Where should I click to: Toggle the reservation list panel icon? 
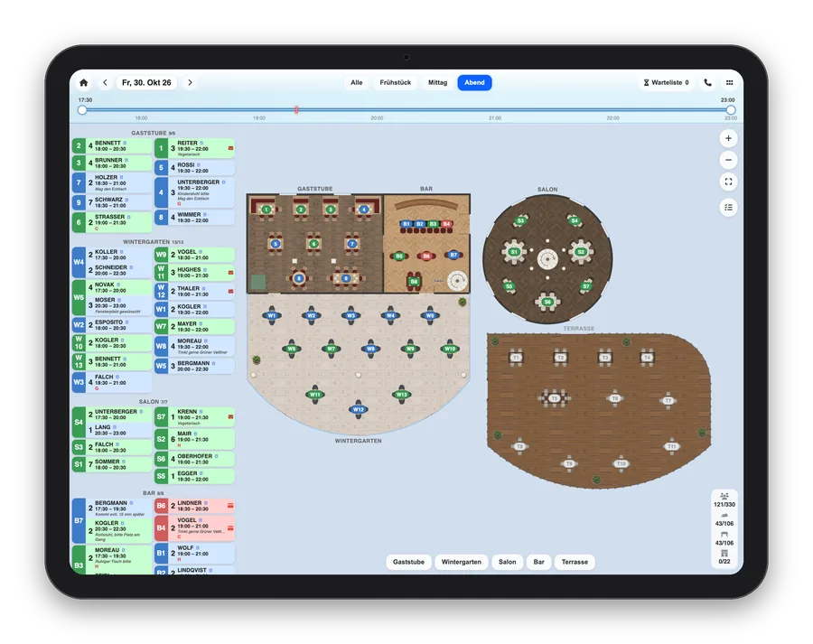click(728, 208)
